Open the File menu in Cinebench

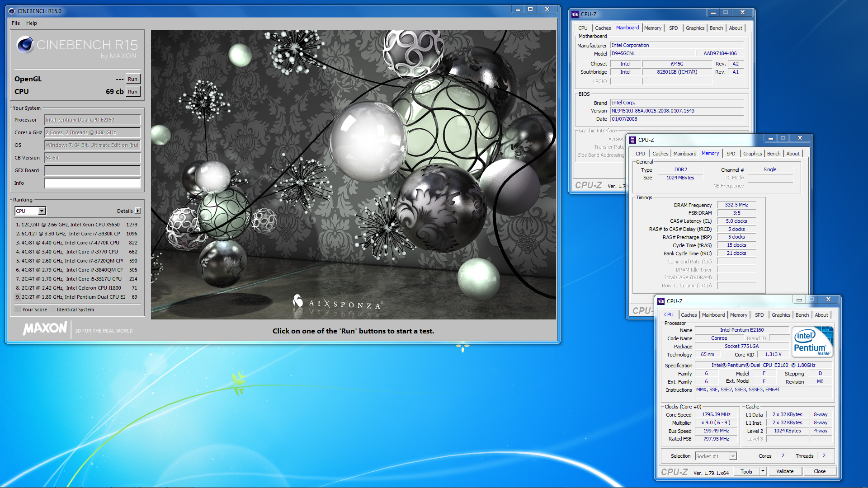[x=16, y=23]
